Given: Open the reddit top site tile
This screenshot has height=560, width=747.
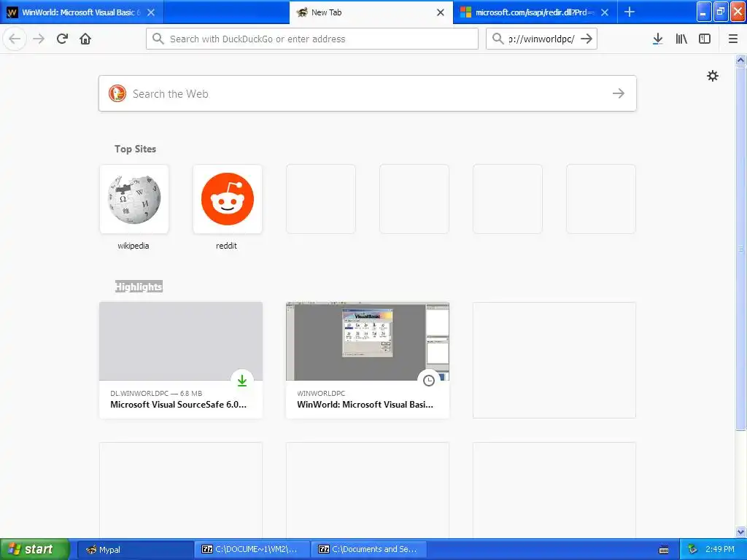Looking at the screenshot, I should (x=228, y=199).
